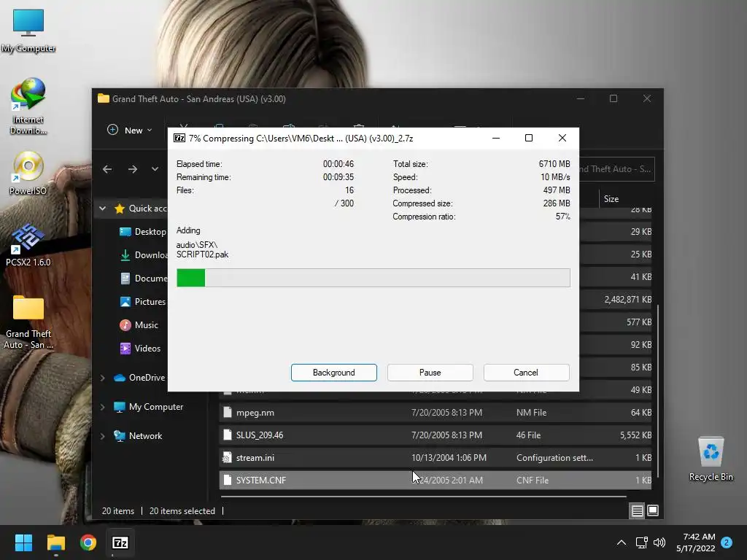Click the search box in File Explorer
Image resolution: width=747 pixels, height=560 pixels.
[616, 169]
